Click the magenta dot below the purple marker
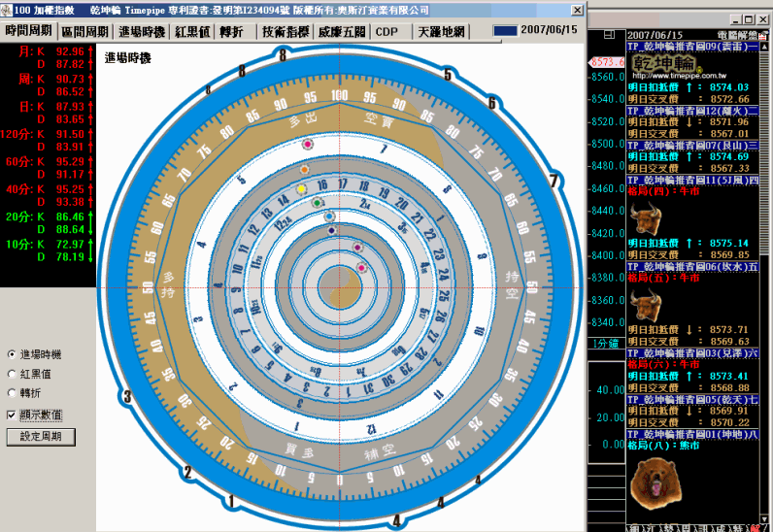This screenshot has width=773, height=532. 357,247
